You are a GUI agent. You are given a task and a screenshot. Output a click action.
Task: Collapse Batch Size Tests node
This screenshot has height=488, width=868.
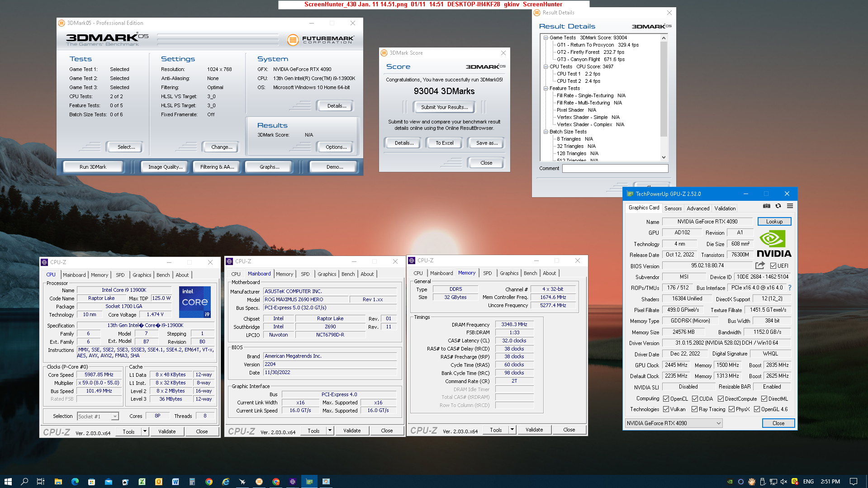[x=545, y=132]
